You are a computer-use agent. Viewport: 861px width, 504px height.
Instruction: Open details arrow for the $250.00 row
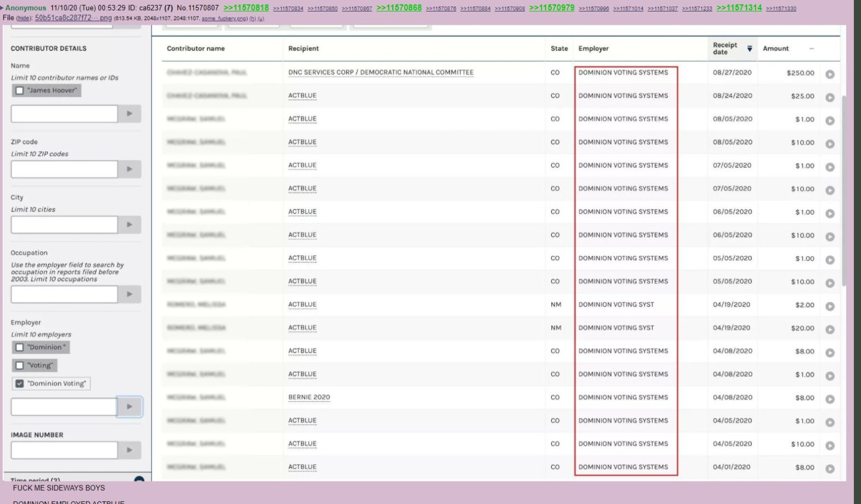coord(830,74)
